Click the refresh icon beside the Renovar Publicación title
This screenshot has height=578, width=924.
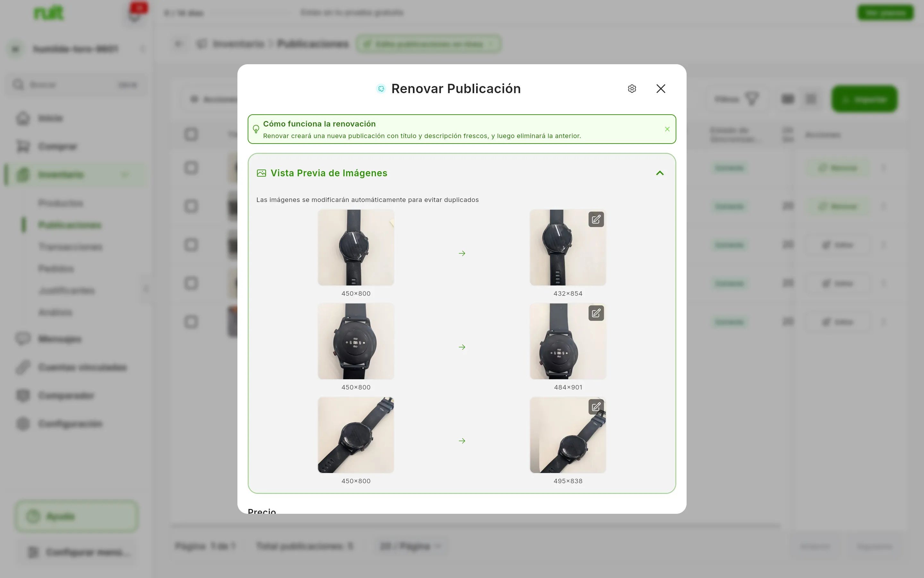pos(381,89)
